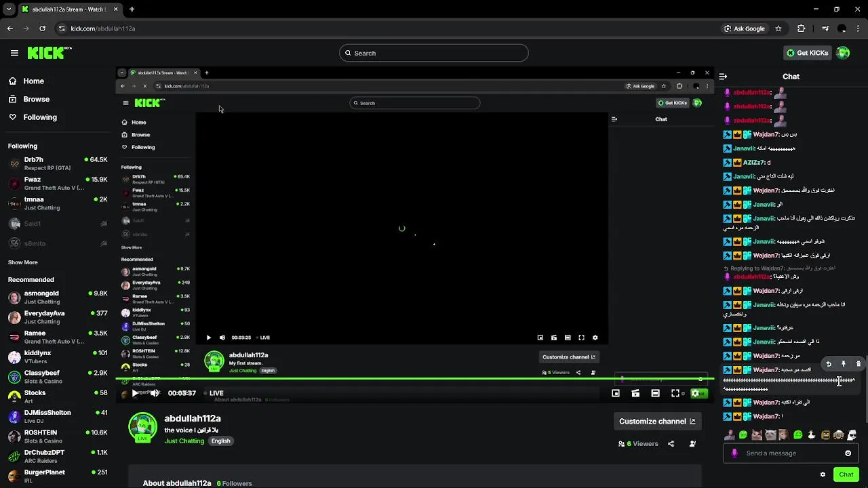The width and height of the screenshot is (868, 488).
Task: Open the browser profile button in the toolbar
Action: click(842, 28)
